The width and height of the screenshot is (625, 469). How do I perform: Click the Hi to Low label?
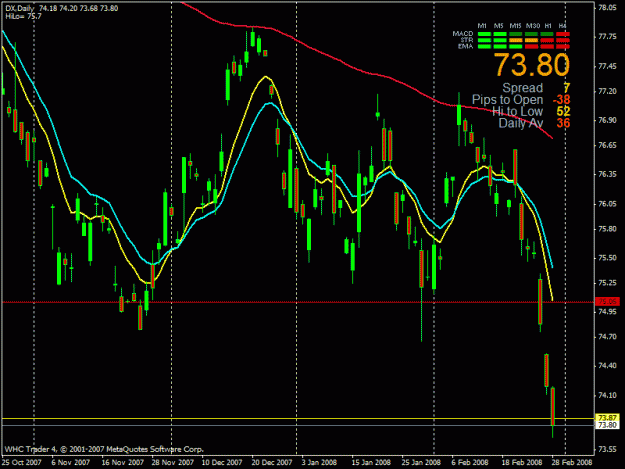pos(517,112)
